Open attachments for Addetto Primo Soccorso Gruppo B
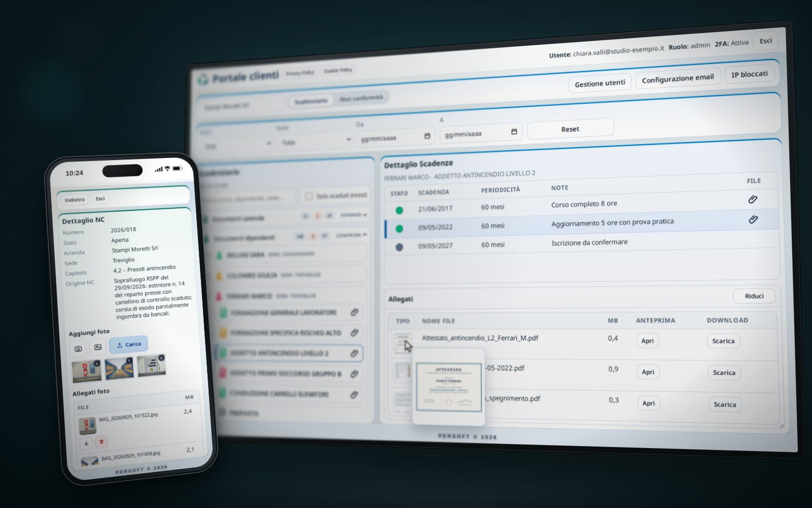The image size is (812, 508). (354, 374)
